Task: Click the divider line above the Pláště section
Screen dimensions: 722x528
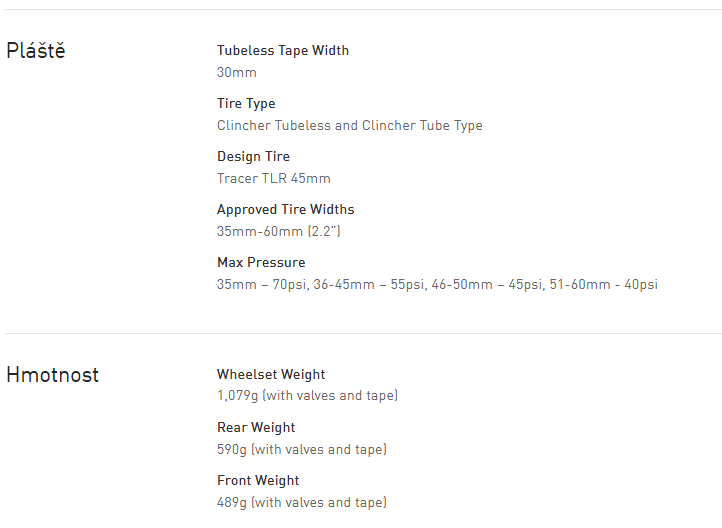Action: pos(363,10)
